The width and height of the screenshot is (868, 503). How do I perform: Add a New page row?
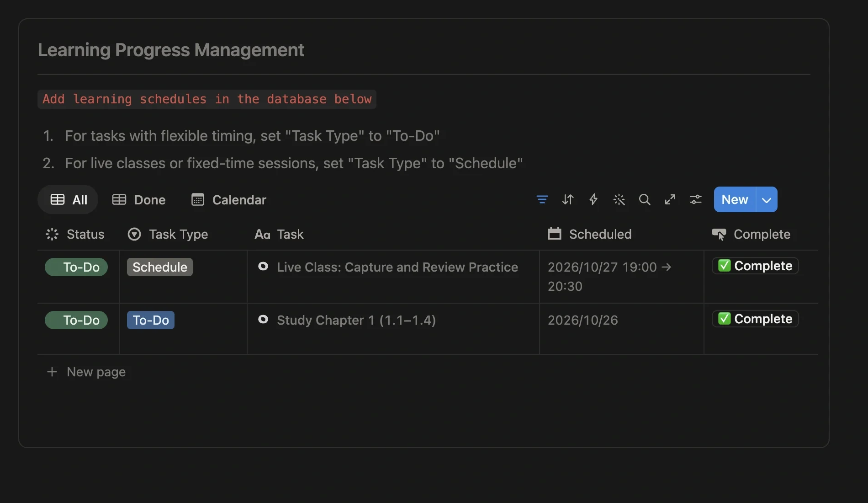tap(86, 372)
